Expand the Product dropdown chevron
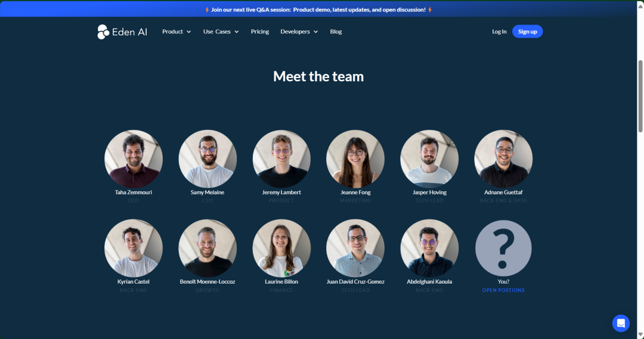Image resolution: width=644 pixels, height=339 pixels. tap(189, 32)
